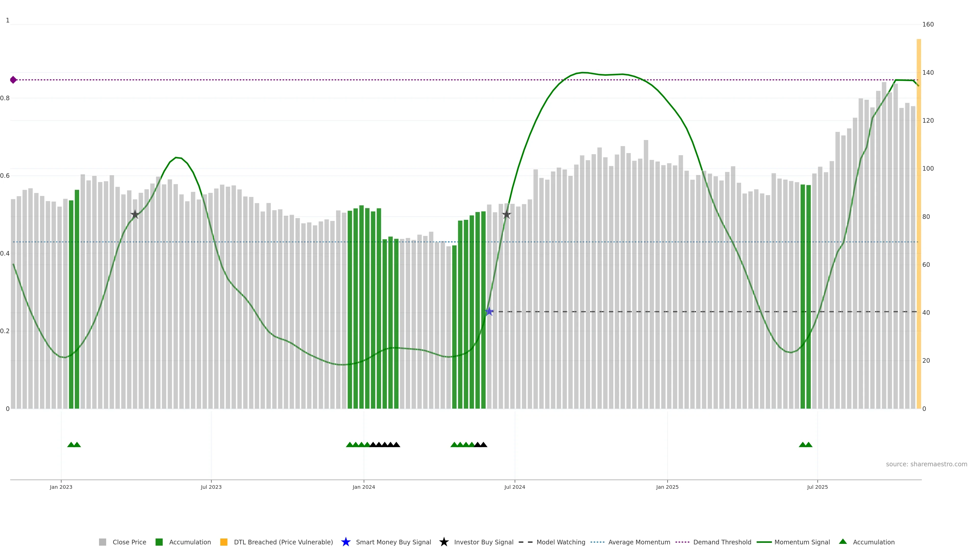
Task: Toggle Momentum Signal legend entry
Action: (802, 542)
